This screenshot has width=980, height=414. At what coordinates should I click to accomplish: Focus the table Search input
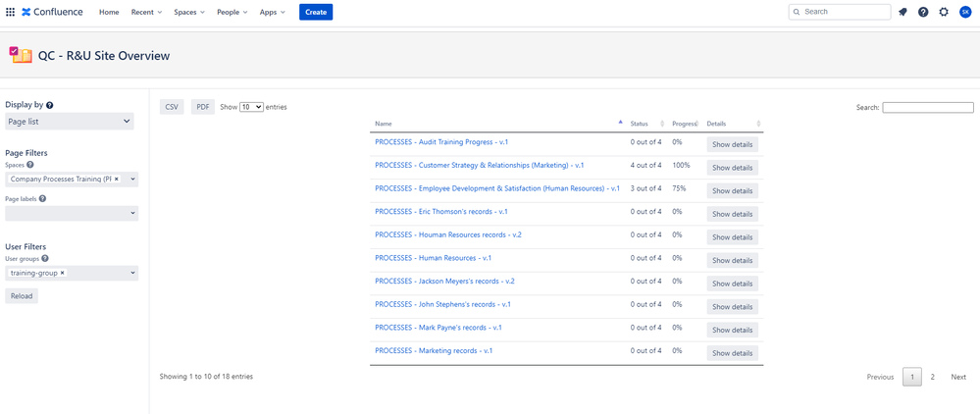927,108
